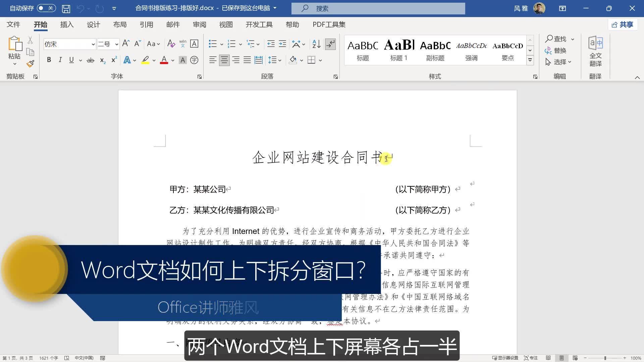Toggle show paragraph marks button

tap(330, 44)
